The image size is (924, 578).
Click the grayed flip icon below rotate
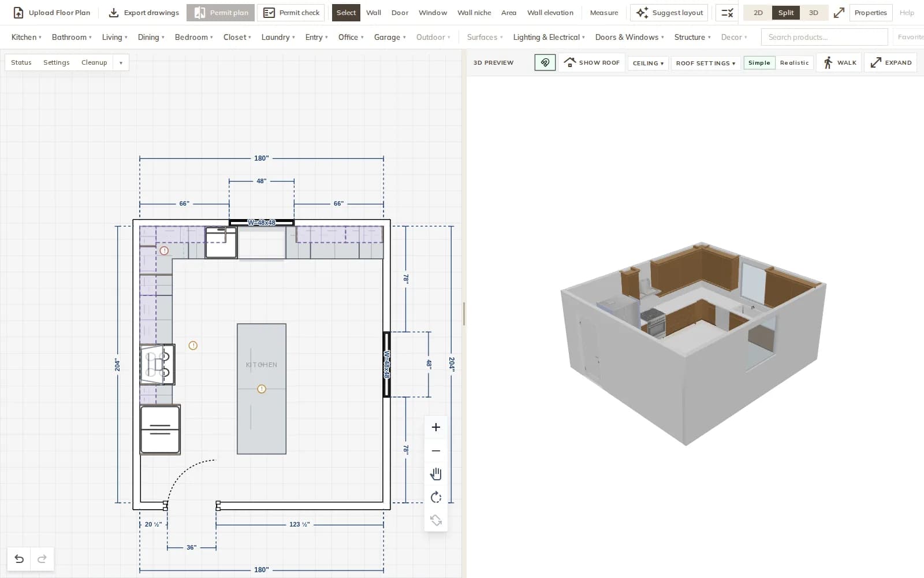(x=436, y=520)
